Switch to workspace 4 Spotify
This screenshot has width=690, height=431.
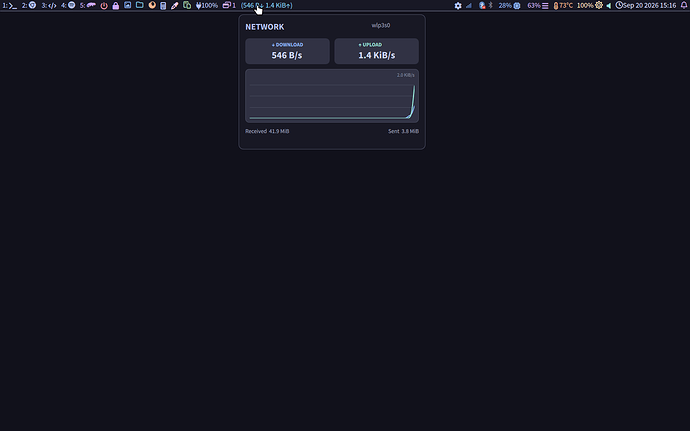(68, 6)
